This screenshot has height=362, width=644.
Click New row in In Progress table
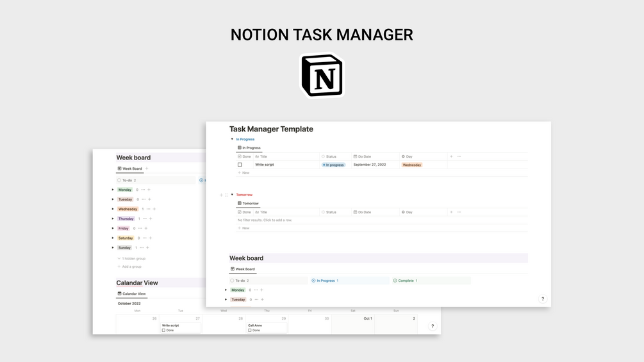[x=244, y=173]
